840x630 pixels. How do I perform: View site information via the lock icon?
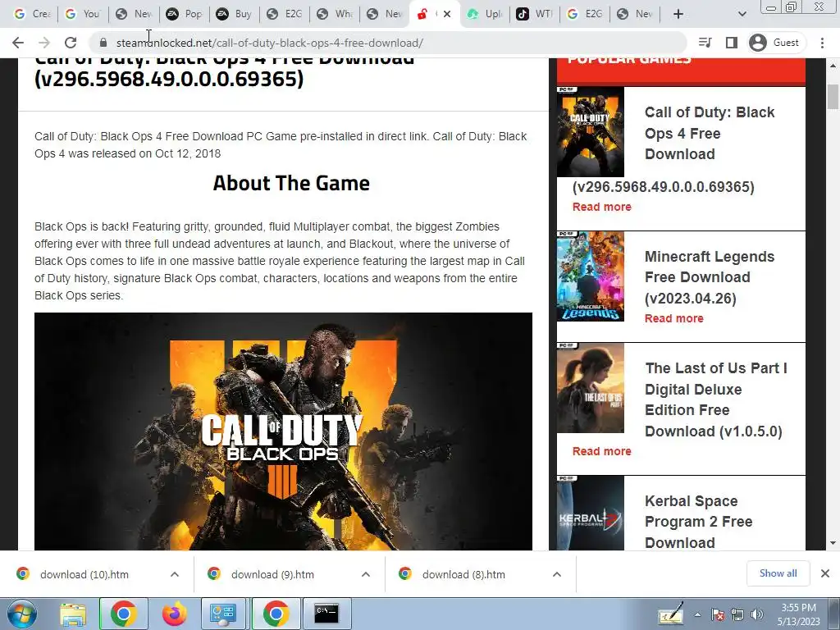coord(103,43)
